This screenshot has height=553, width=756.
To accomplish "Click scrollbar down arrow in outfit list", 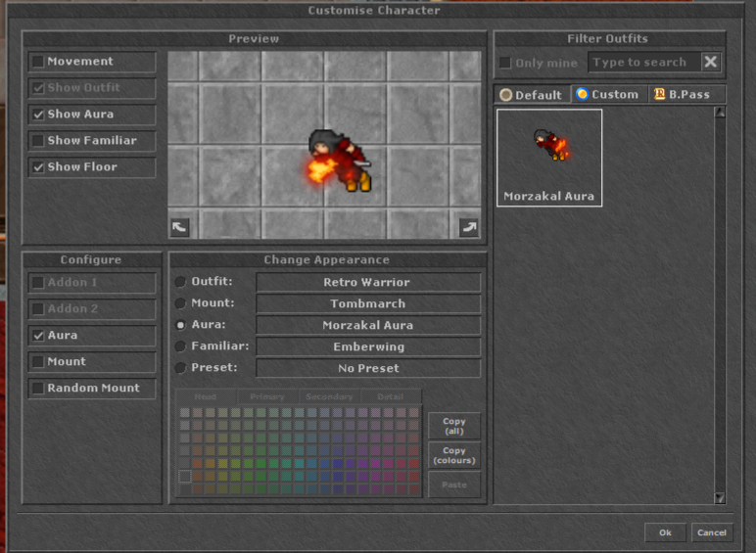I will coord(720,497).
